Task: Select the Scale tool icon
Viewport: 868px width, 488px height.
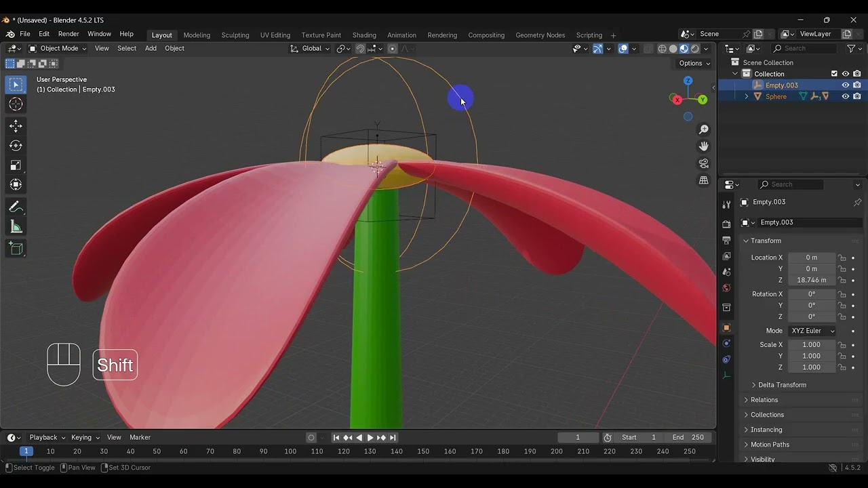Action: click(16, 165)
